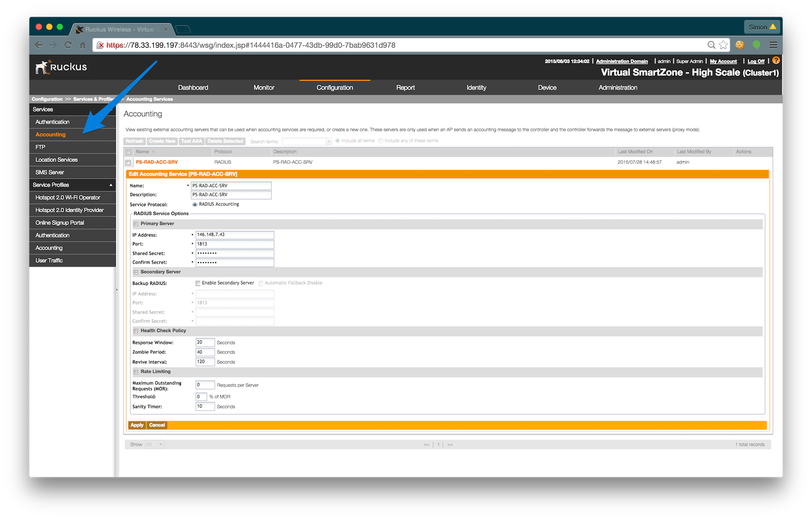The height and width of the screenshot is (519, 812).
Task: Click the Simon profile button
Action: [x=762, y=27]
